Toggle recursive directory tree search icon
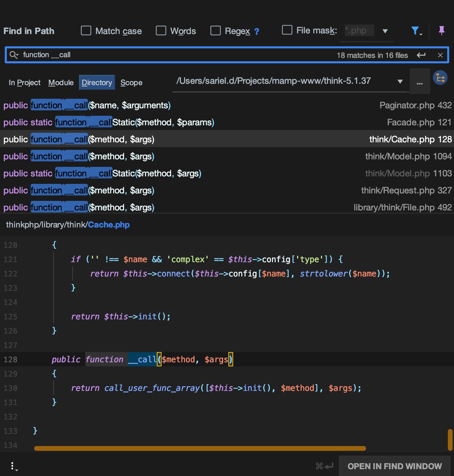This screenshot has width=454, height=476. point(440,78)
